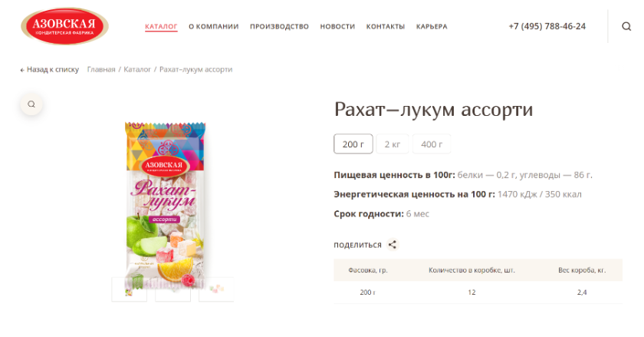Select the third product thumbnail
The image size is (644, 337).
click(x=216, y=289)
